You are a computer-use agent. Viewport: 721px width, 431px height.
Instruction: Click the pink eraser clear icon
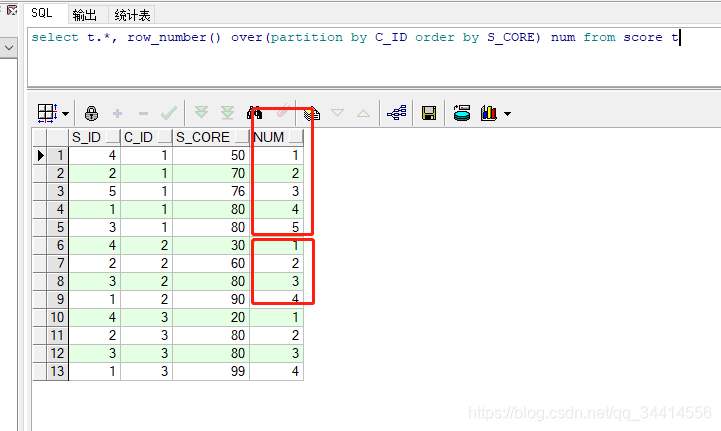pos(282,111)
